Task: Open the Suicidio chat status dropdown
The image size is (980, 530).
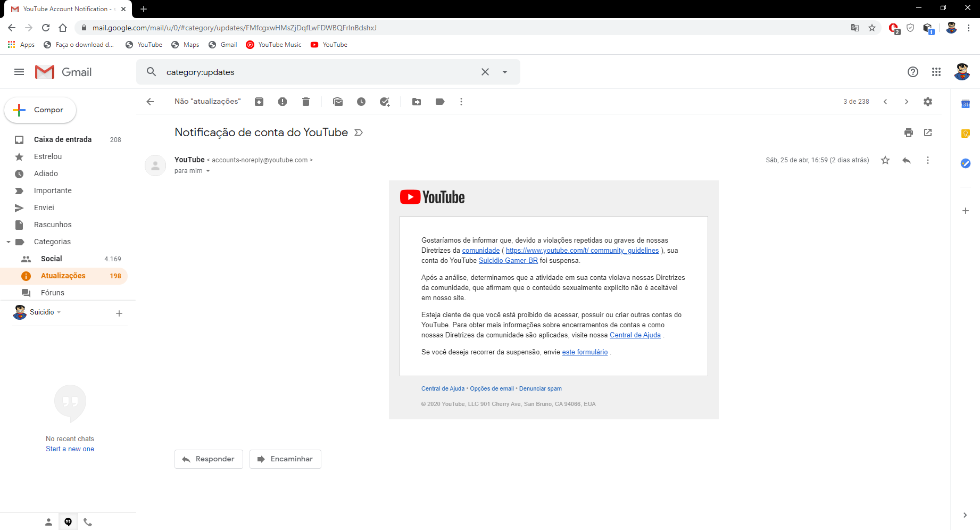Action: click(59, 312)
